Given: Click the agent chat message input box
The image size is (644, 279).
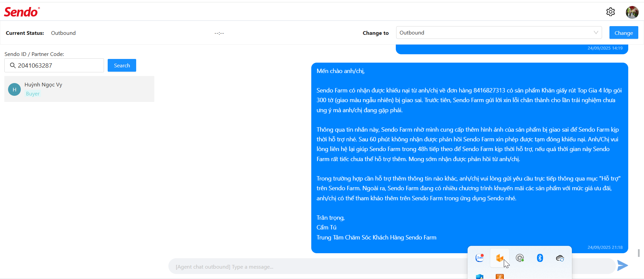Looking at the screenshot, I should pyautogui.click(x=392, y=267).
